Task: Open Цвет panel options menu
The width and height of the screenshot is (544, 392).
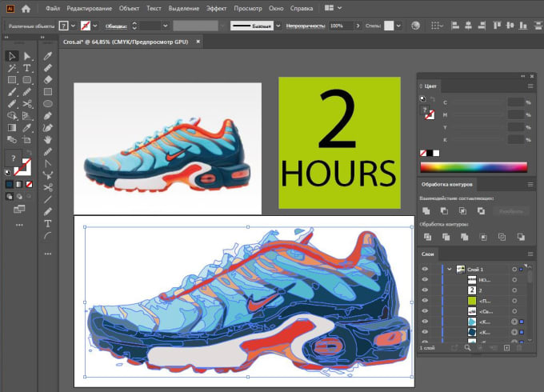Action: (x=530, y=86)
